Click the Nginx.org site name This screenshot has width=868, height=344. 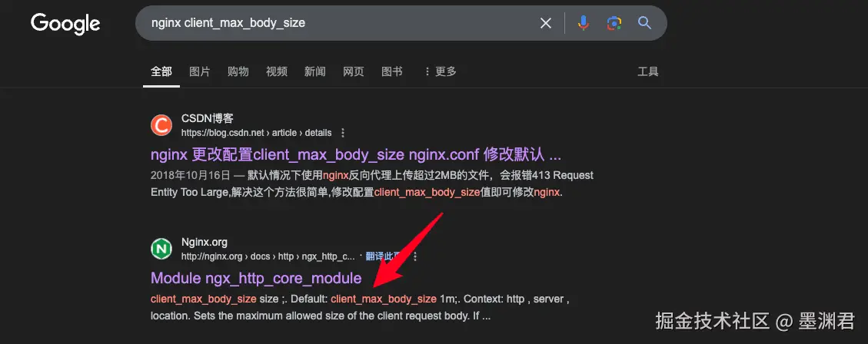point(205,242)
